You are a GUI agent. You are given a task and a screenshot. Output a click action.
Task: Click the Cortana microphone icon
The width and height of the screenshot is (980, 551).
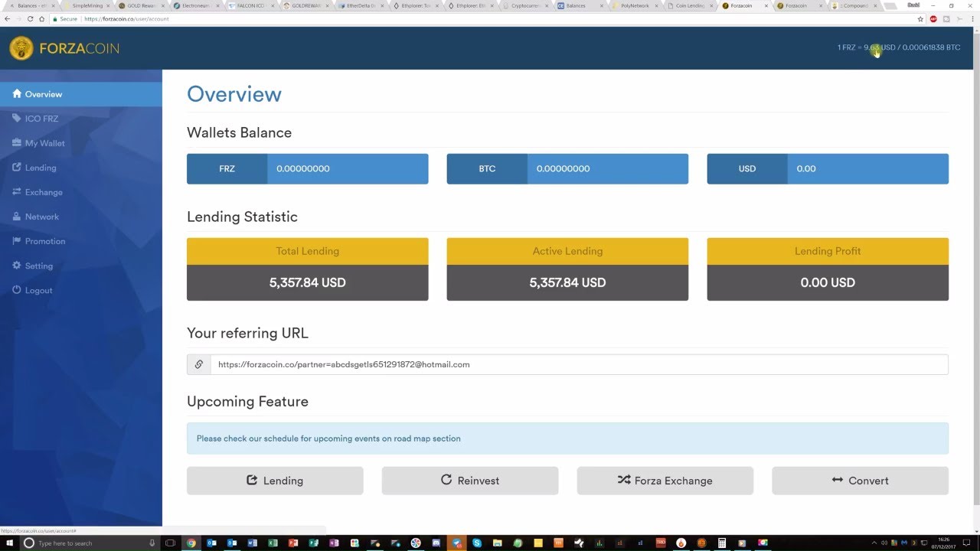pos(152,543)
